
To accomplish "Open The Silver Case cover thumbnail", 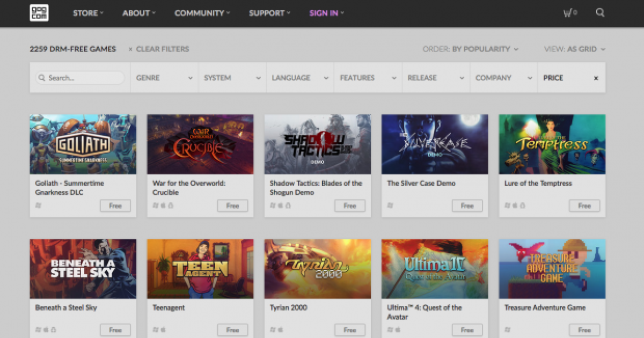I will [435, 144].
